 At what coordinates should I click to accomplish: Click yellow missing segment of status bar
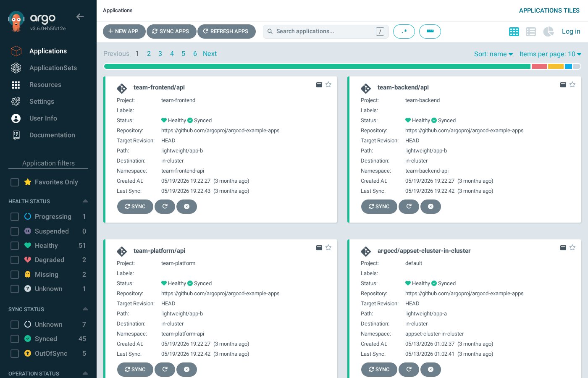[556, 66]
